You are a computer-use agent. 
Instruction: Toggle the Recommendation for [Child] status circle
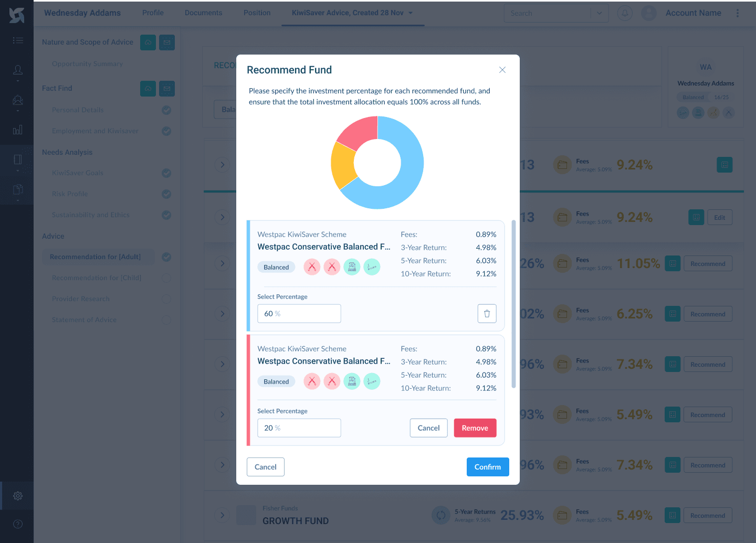[166, 278]
